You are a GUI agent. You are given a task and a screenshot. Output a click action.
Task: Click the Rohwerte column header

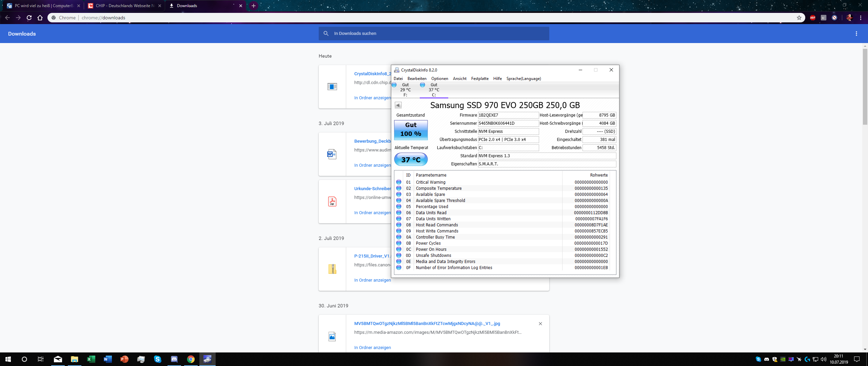click(x=586, y=175)
